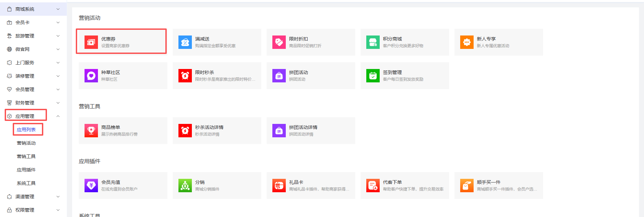Collapse the 应用管理 menu arrow

[58, 116]
